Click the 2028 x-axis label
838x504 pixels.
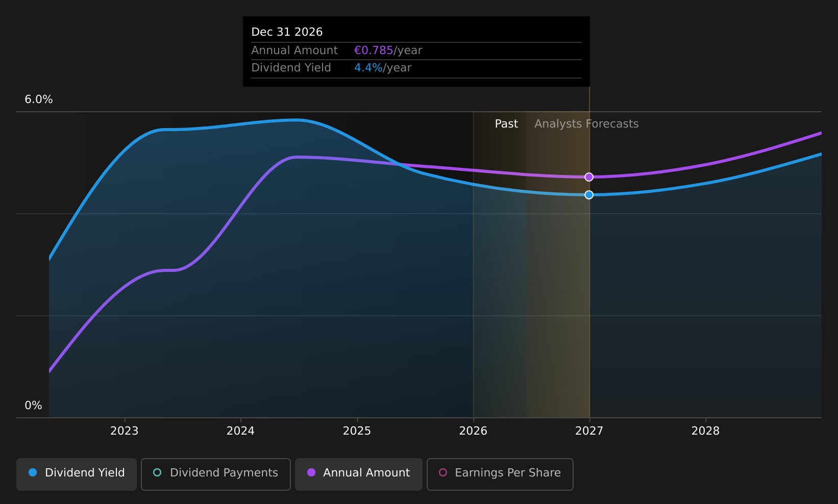click(x=705, y=431)
